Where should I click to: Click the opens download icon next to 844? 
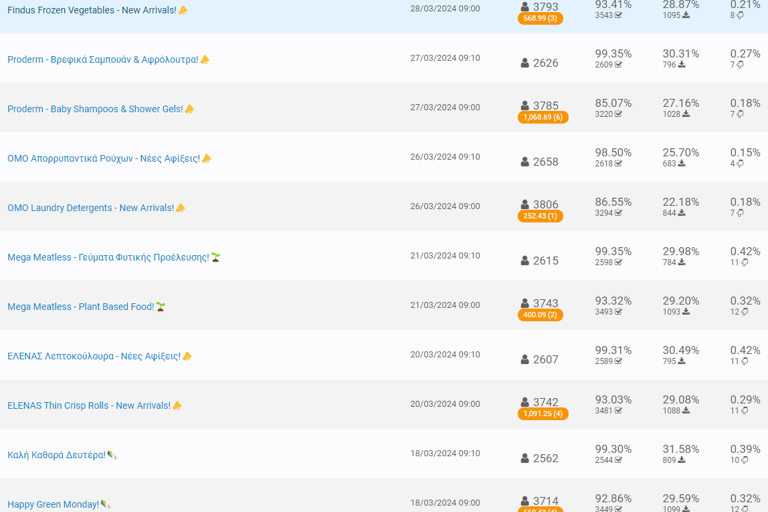682,213
